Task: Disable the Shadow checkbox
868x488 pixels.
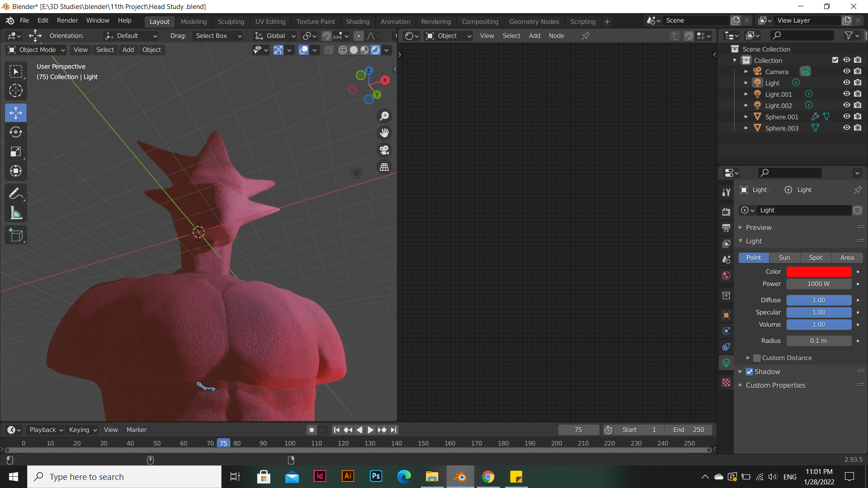Action: pos(750,372)
